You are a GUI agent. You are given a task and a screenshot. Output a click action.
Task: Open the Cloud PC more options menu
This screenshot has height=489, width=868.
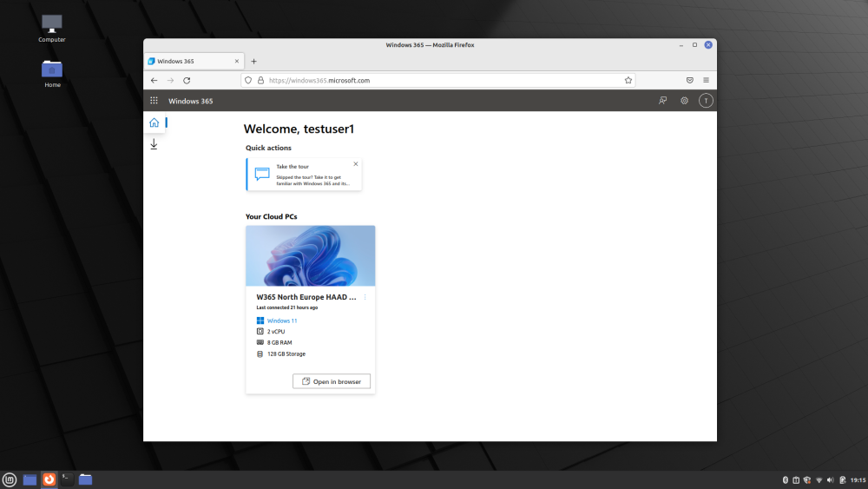point(365,297)
